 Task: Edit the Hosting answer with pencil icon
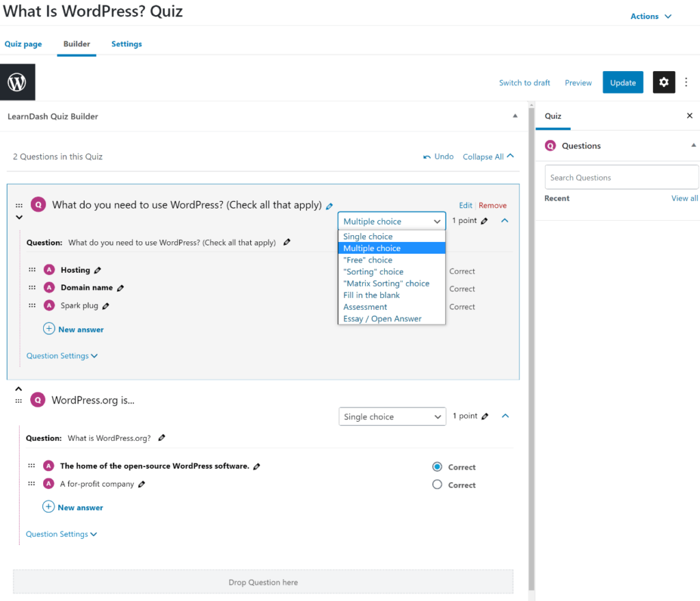[x=98, y=270]
